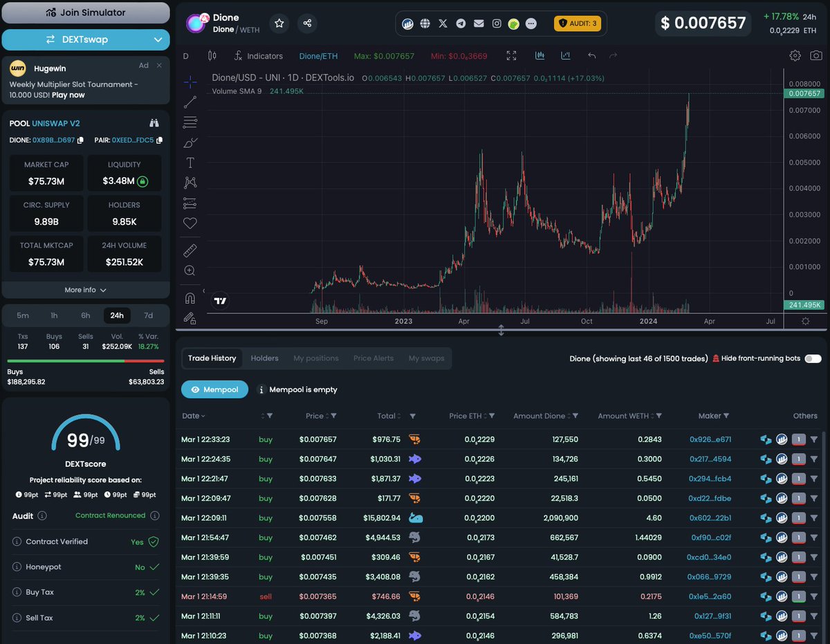Open the Price column filter
This screenshot has width=830, height=644.
pyautogui.click(x=333, y=416)
